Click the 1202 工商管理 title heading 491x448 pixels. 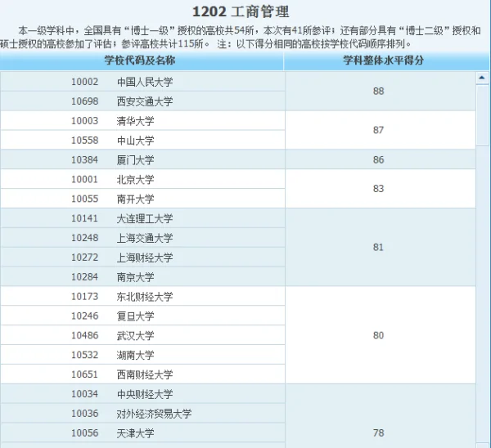click(241, 12)
